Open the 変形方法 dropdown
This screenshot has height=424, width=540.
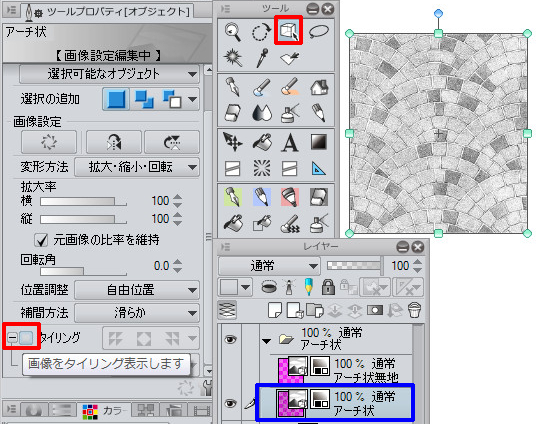click(137, 167)
